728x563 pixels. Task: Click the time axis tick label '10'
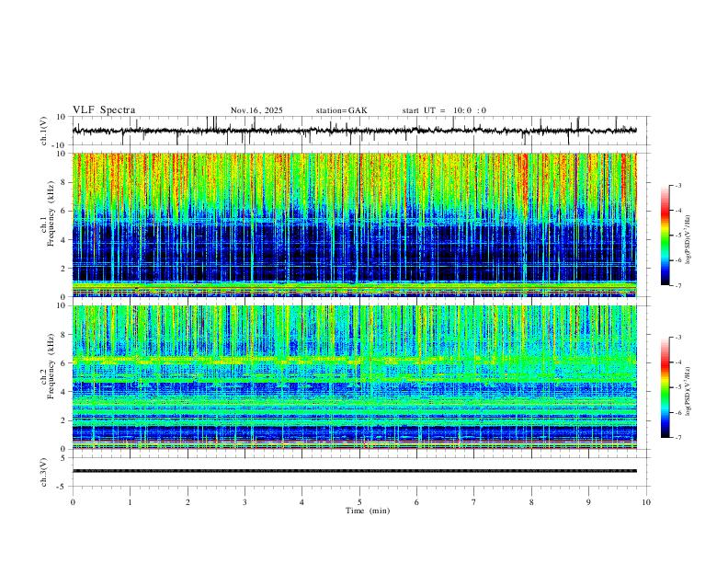(646, 502)
